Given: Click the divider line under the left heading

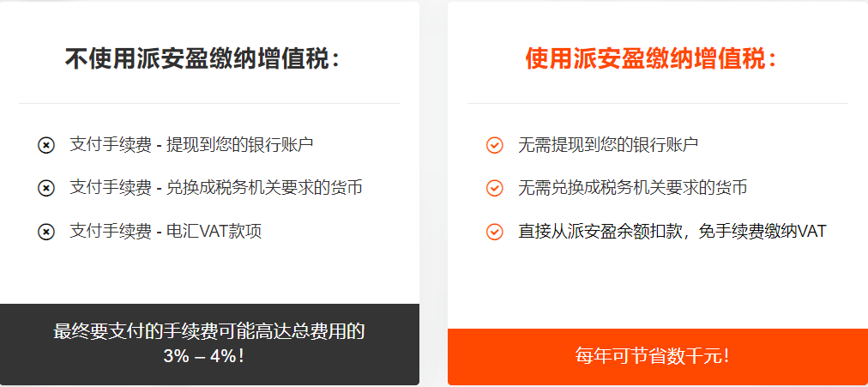Looking at the screenshot, I should tap(209, 103).
